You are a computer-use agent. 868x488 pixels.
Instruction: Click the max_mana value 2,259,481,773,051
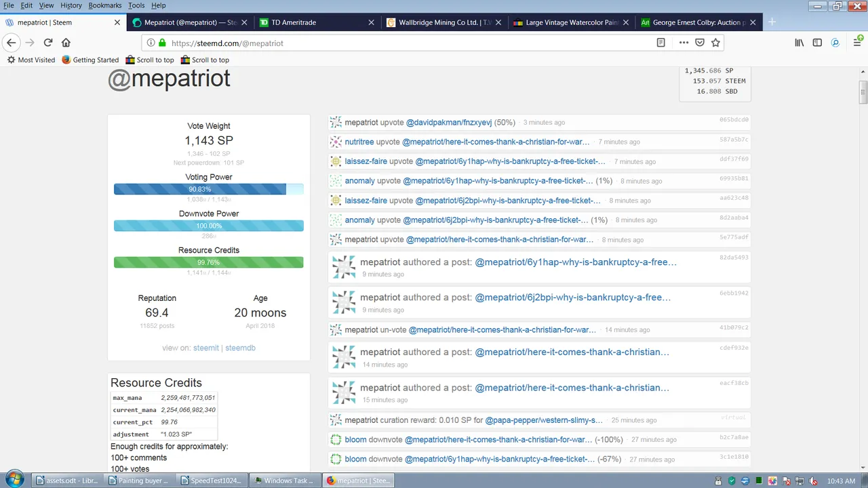[188, 398]
